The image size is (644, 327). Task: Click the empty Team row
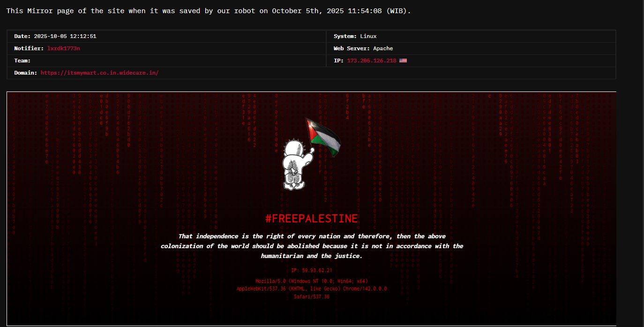click(166, 61)
